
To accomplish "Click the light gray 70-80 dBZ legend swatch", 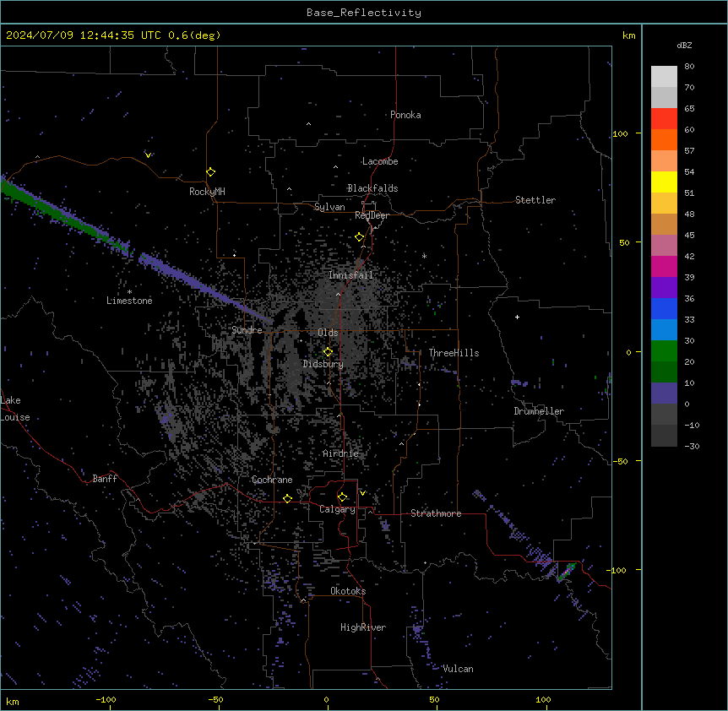I will [664, 77].
